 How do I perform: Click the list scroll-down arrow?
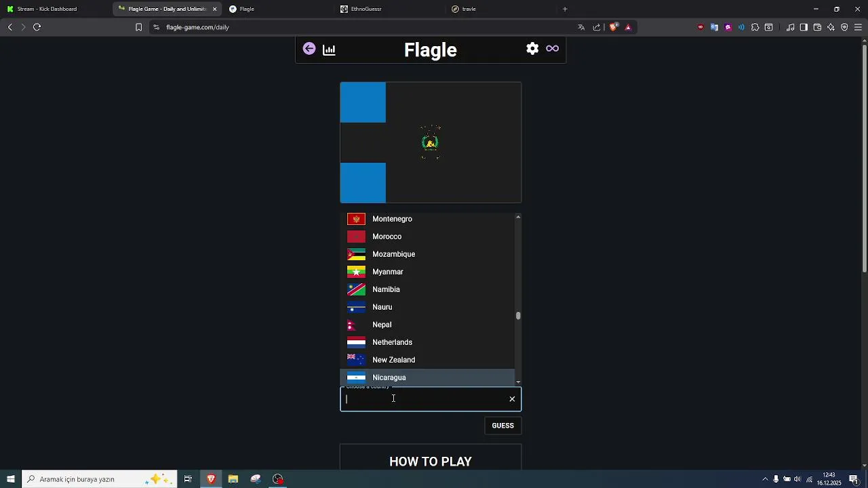pos(518,382)
